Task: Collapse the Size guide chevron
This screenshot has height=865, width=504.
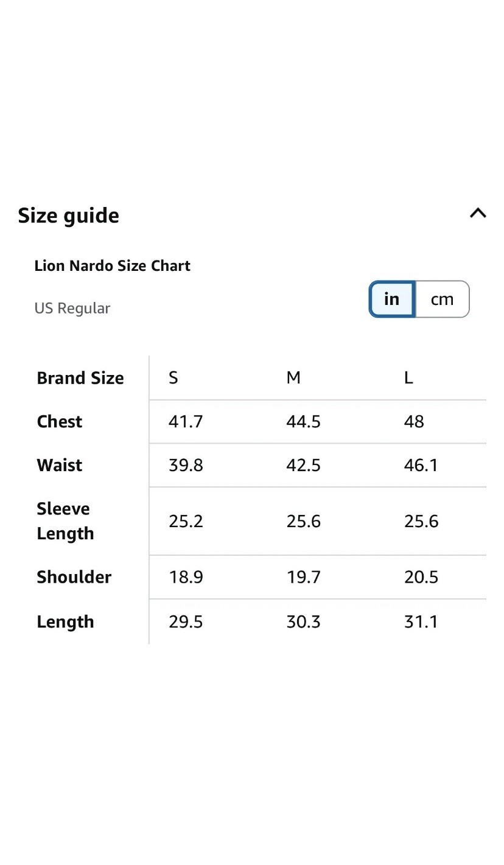Action: point(478,213)
